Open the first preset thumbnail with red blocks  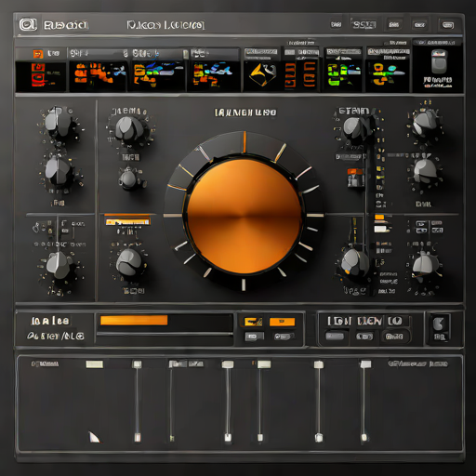pyautogui.click(x=41, y=76)
